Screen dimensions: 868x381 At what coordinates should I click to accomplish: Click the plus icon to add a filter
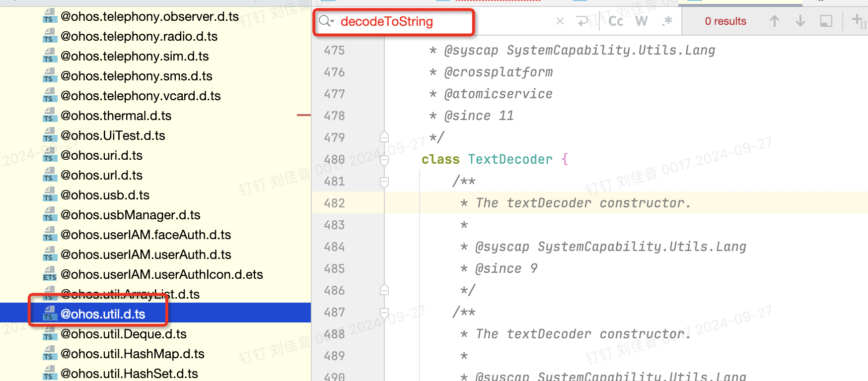(x=860, y=21)
